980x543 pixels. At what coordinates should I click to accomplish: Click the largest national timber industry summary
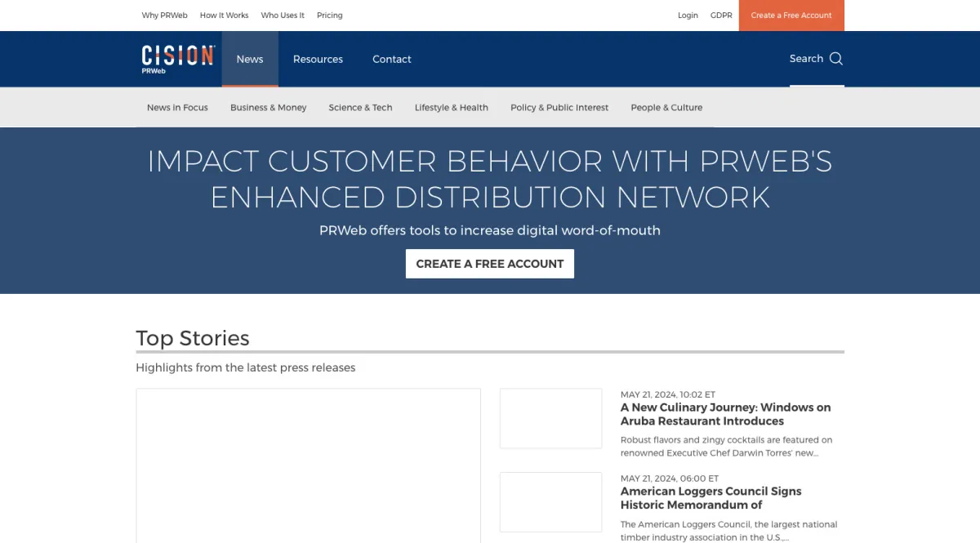click(x=728, y=531)
